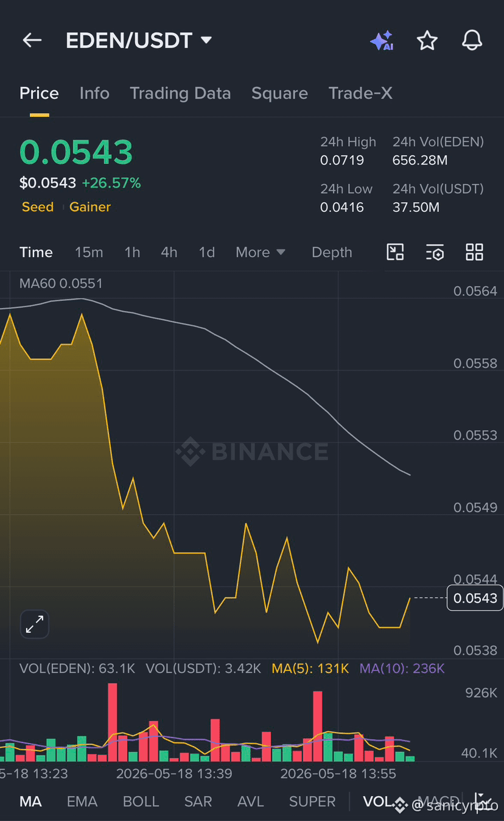Toggle the MA indicator
The height and width of the screenshot is (821, 504).
pyautogui.click(x=30, y=802)
